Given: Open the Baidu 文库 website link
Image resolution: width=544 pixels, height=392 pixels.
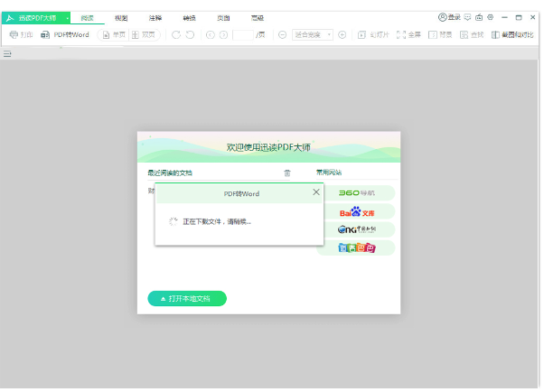Looking at the screenshot, I should 355,211.
